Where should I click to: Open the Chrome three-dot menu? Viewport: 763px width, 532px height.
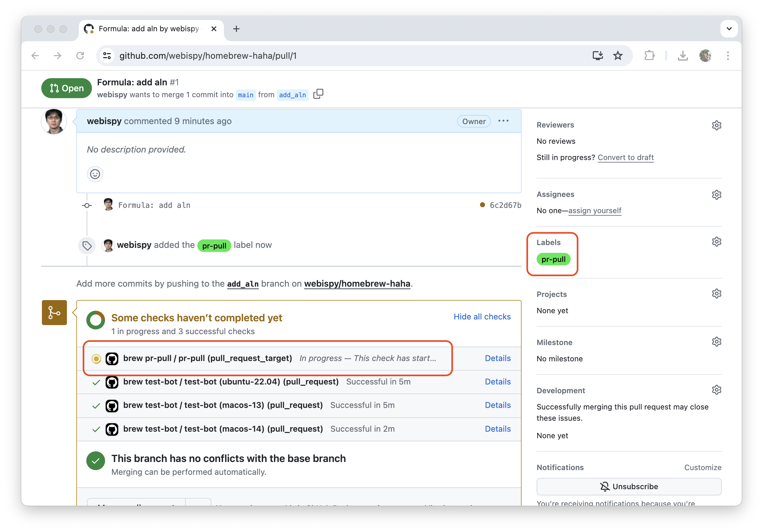728,55
